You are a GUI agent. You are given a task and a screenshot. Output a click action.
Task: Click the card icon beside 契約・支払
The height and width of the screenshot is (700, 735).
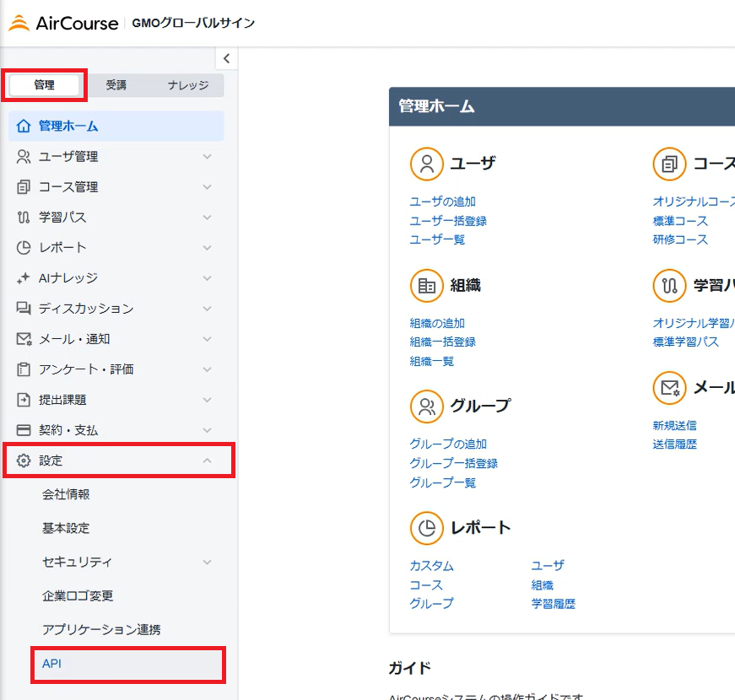tap(24, 430)
